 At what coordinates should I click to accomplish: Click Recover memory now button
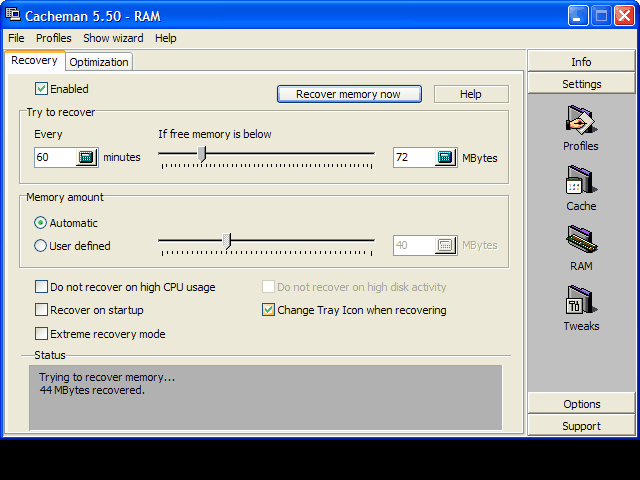(349, 94)
